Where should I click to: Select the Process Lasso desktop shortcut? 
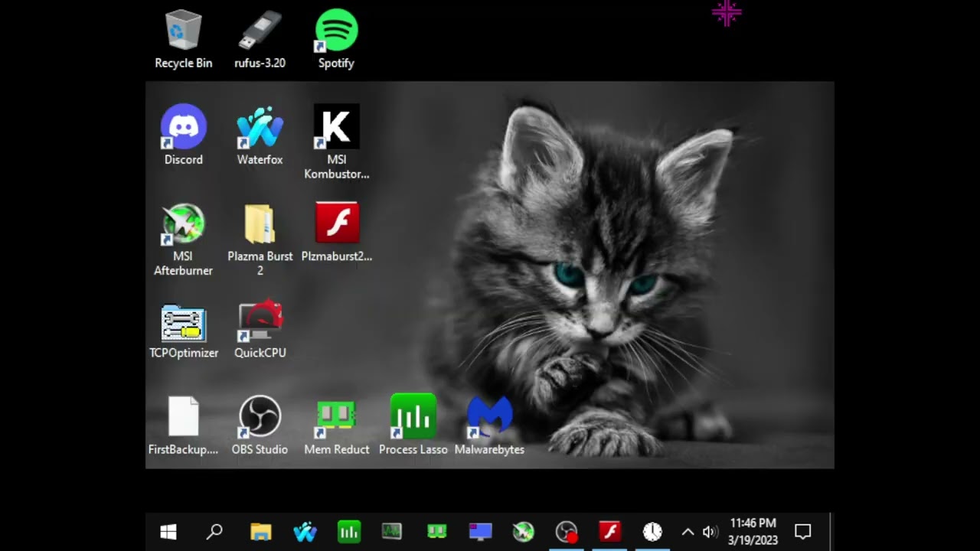point(413,425)
